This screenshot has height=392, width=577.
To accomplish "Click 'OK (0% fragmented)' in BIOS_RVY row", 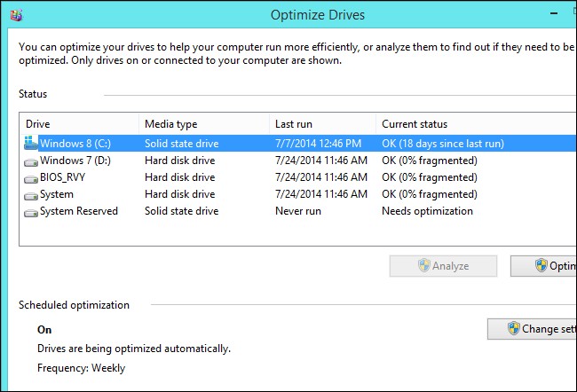I will tap(430, 177).
